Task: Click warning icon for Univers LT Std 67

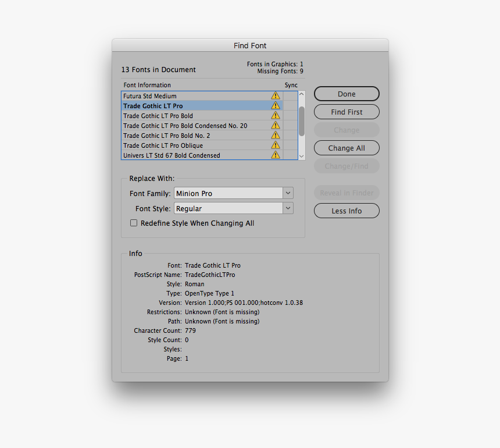Action: click(276, 155)
